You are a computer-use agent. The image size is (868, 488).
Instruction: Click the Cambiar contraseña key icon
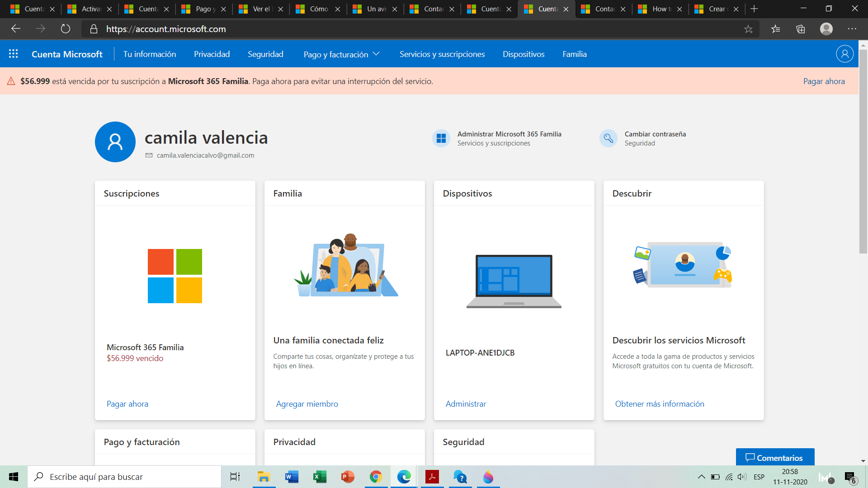[609, 138]
